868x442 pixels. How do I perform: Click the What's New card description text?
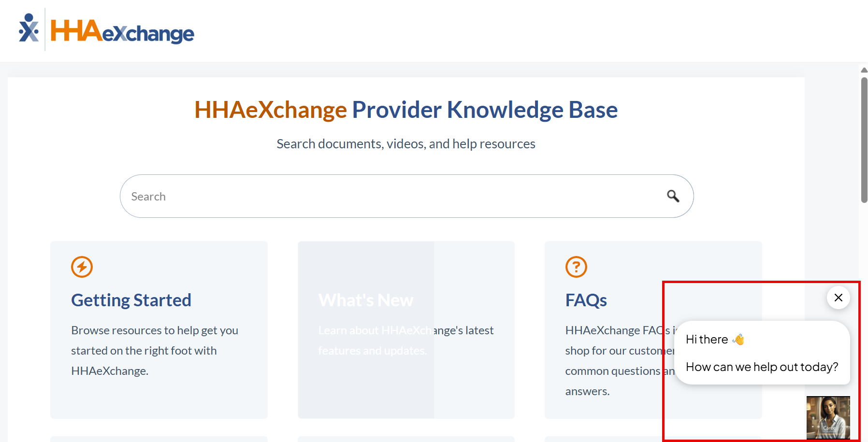pyautogui.click(x=405, y=340)
